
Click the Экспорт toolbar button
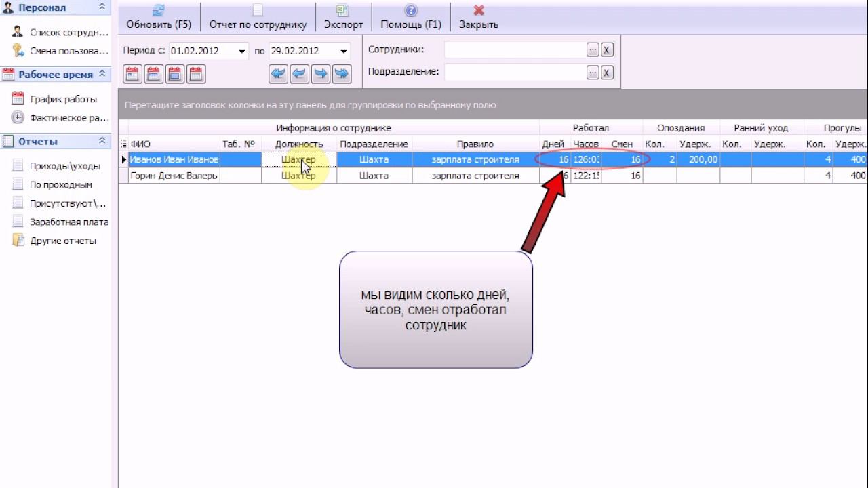coord(343,17)
